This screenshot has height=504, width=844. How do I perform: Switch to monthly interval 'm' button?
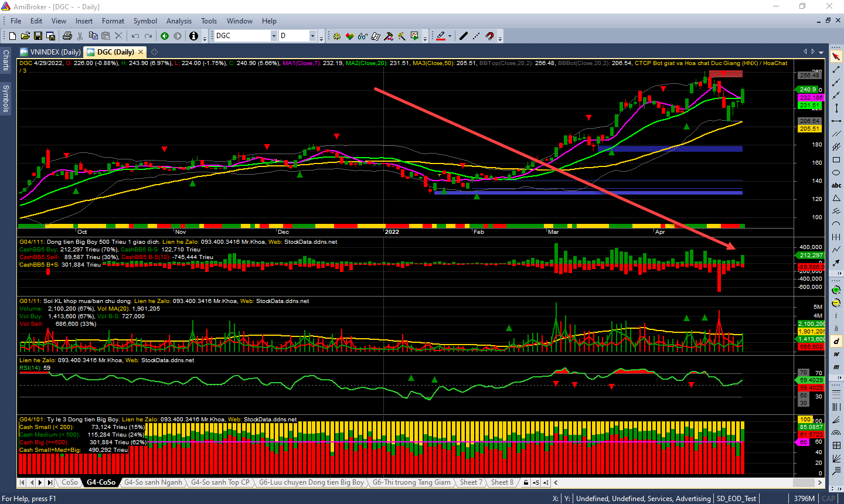(836, 367)
